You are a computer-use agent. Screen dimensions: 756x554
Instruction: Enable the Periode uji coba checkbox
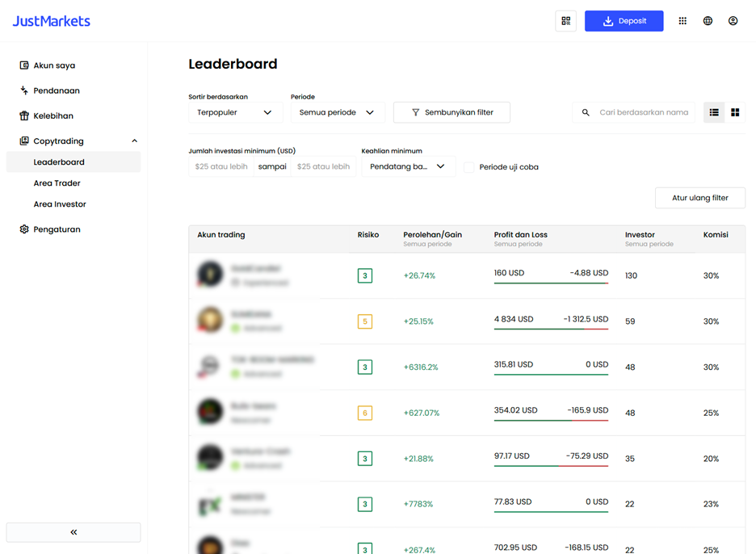[468, 167]
